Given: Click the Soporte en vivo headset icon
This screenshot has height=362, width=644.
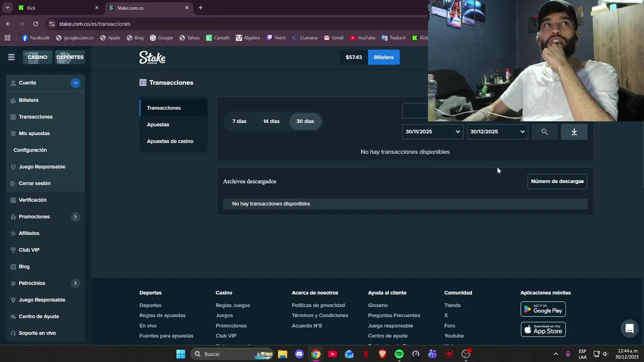Looking at the screenshot, I should (13, 333).
